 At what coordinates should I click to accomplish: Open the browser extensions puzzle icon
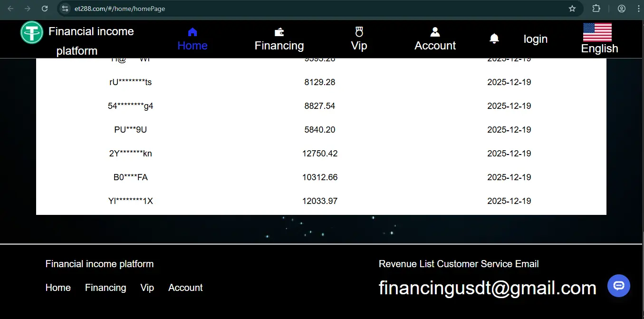tap(596, 9)
